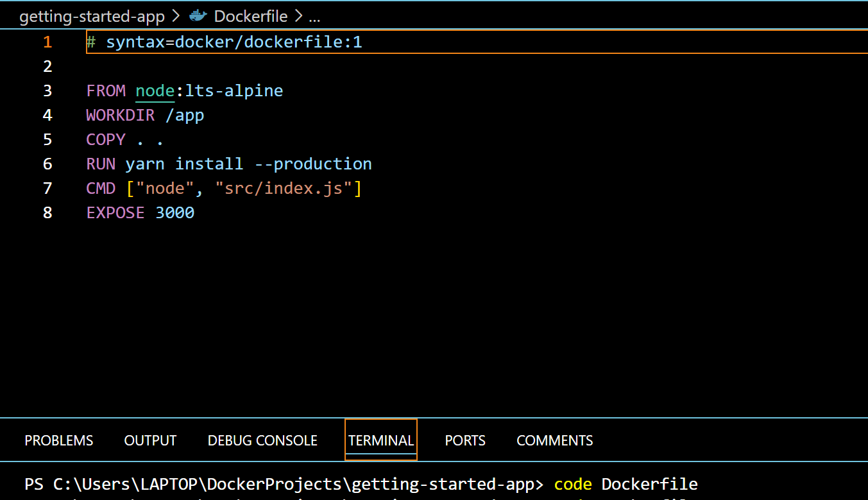Select the TERMINAL tab
This screenshot has height=500, width=868.
pos(381,440)
